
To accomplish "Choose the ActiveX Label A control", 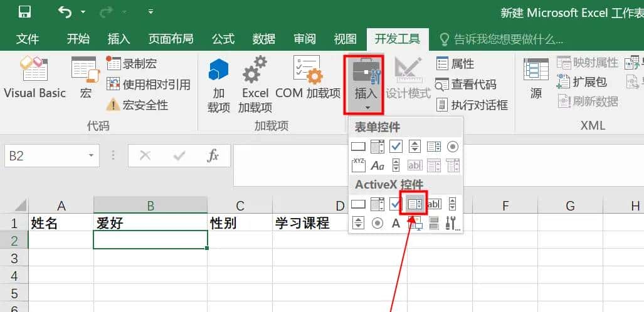I will pos(396,223).
